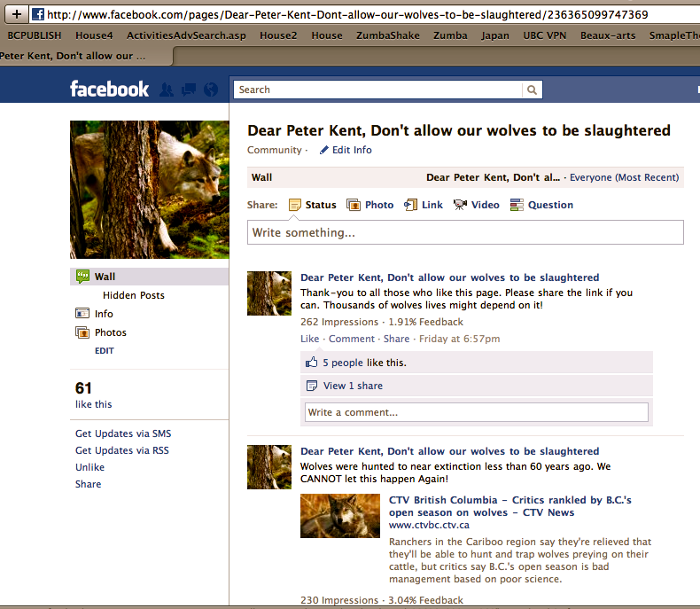The width and height of the screenshot is (700, 609).
Task: Open the ZumbaShake bookmark
Action: [387, 35]
